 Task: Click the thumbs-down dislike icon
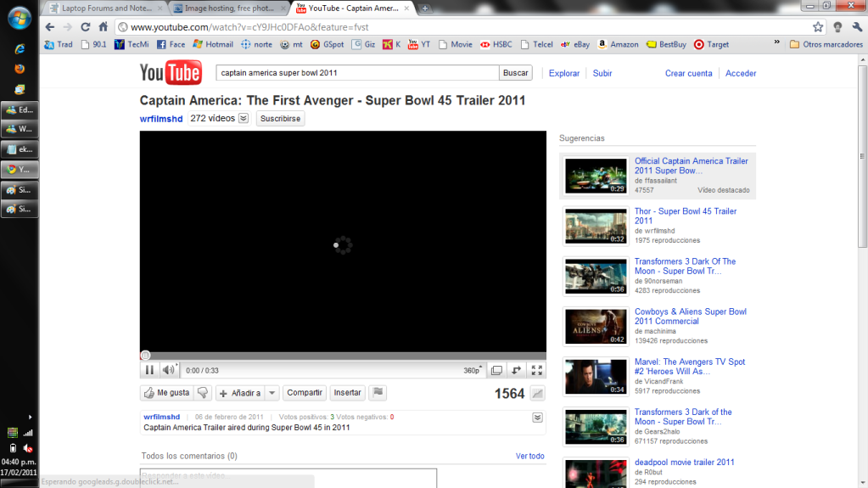pyautogui.click(x=203, y=393)
